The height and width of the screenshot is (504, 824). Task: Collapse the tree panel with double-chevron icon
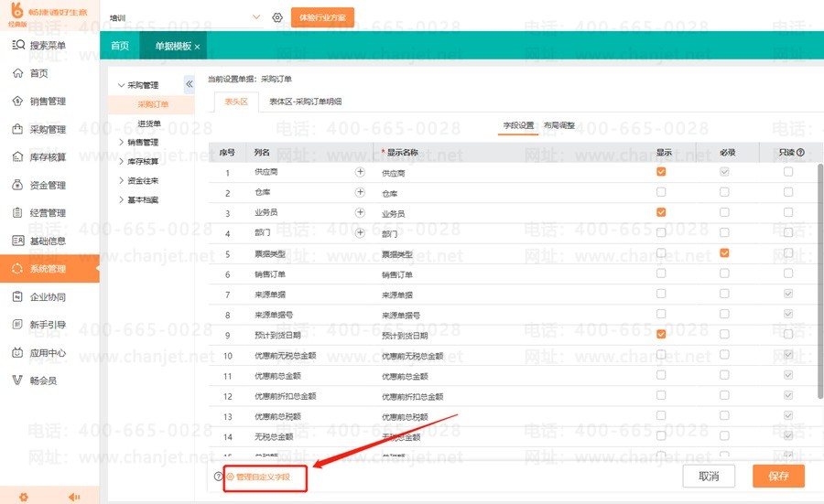tap(190, 84)
